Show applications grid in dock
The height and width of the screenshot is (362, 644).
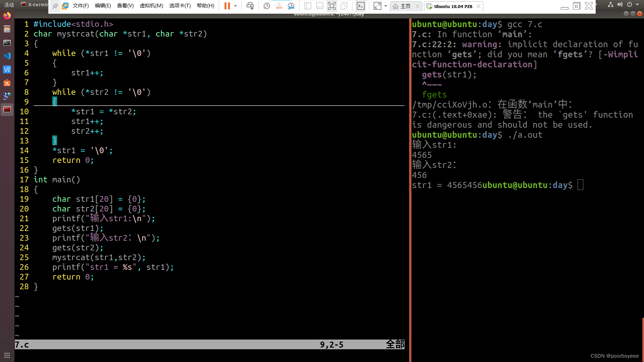(7, 355)
